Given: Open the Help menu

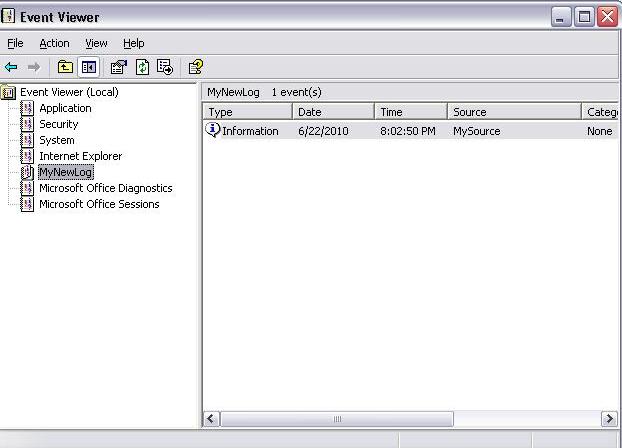Looking at the screenshot, I should (134, 43).
